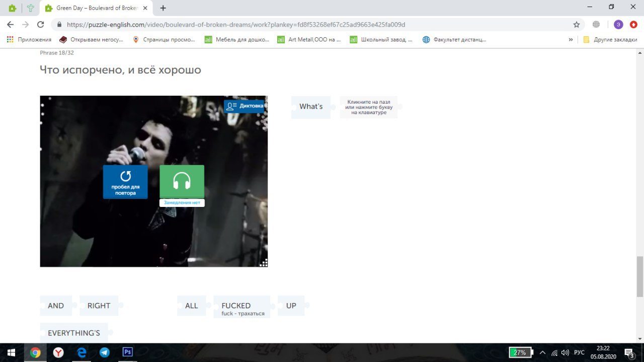Click the placed What's puzzle piece

(x=311, y=107)
